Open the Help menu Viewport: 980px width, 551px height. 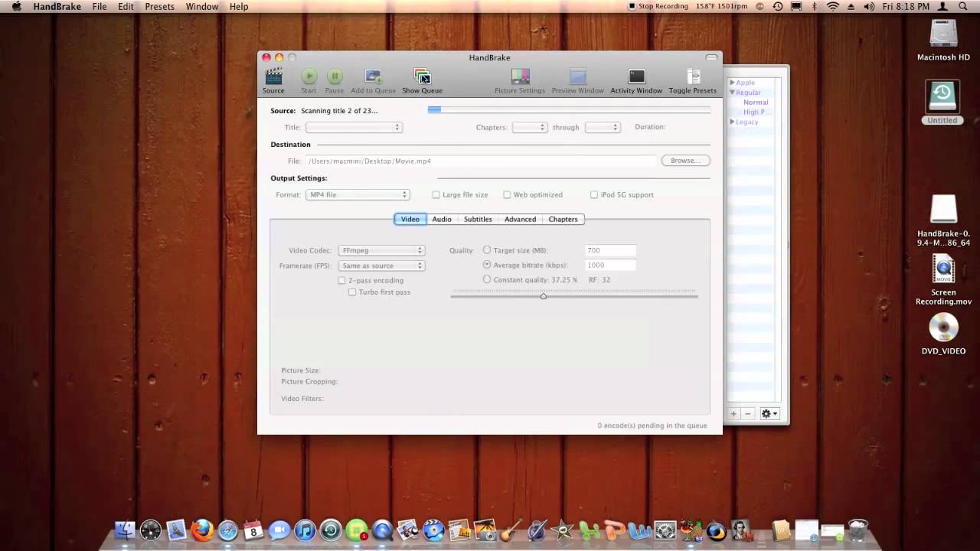[239, 6]
